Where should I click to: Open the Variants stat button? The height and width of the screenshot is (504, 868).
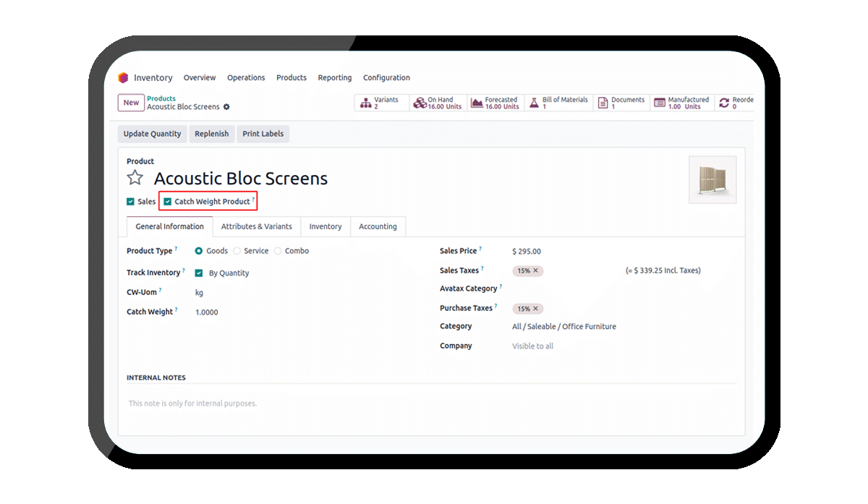tap(381, 103)
